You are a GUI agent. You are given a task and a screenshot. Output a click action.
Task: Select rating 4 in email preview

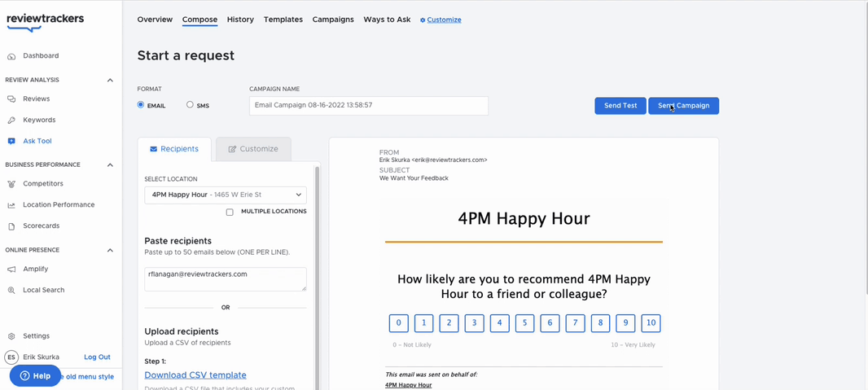coord(499,323)
